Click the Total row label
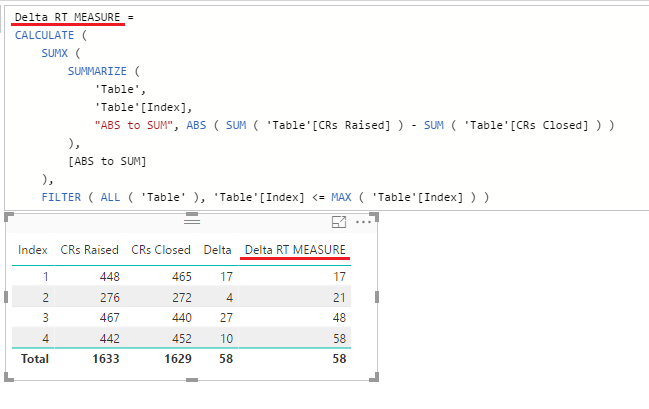The height and width of the screenshot is (409, 649). (35, 358)
